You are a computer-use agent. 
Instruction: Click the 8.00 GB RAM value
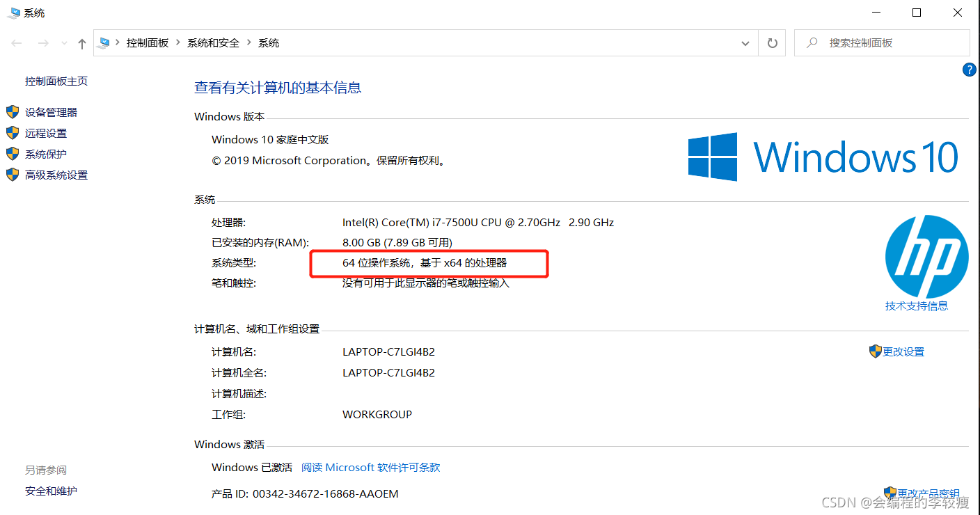pyautogui.click(x=397, y=242)
